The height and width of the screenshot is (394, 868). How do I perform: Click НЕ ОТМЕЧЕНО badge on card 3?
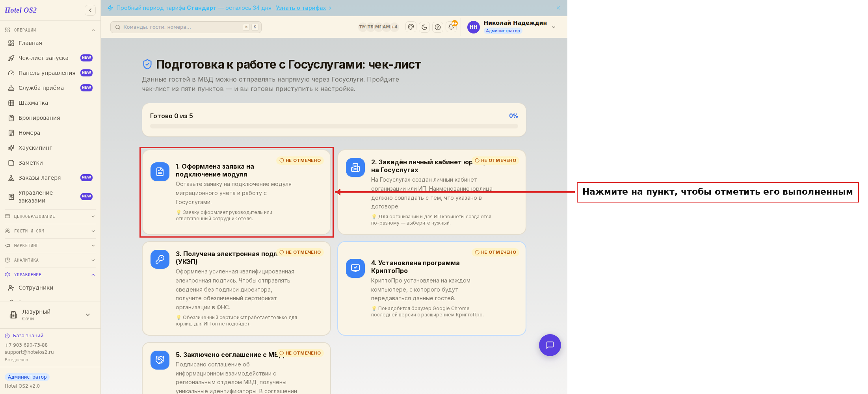[x=300, y=252]
